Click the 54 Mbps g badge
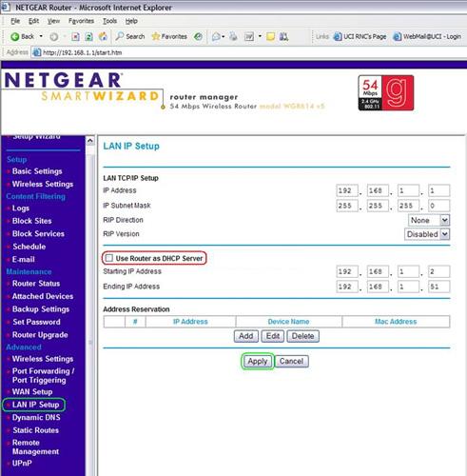This screenshot has height=476, width=467. pos(386,93)
